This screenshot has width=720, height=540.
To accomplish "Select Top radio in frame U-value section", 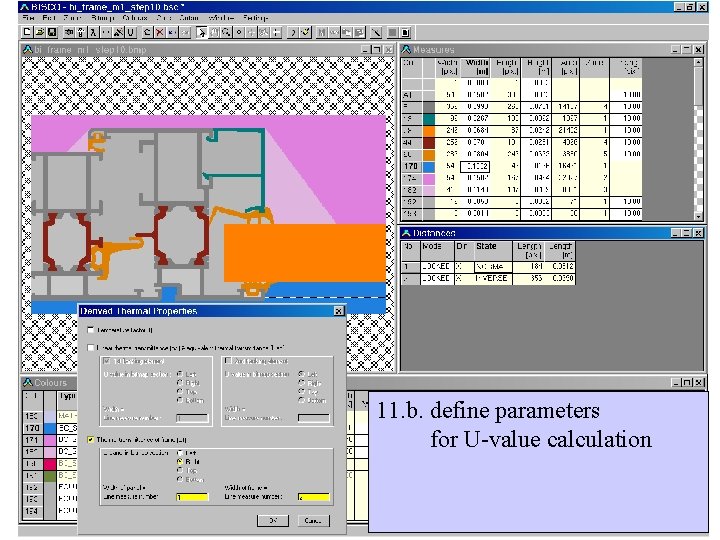I will click(180, 470).
